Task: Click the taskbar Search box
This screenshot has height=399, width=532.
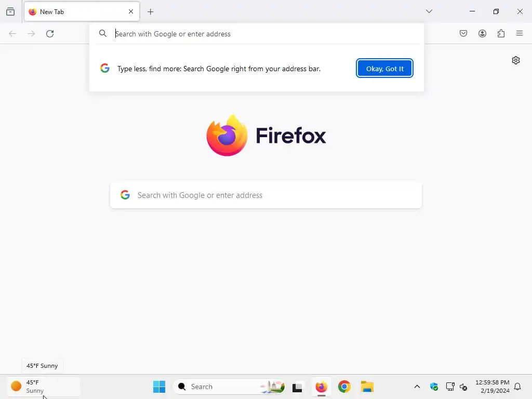Action: 229,387
